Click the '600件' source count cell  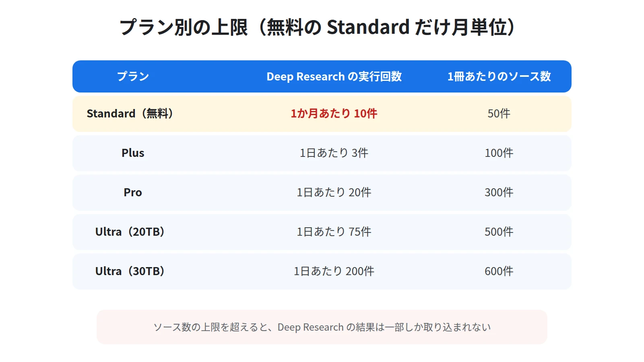499,271
